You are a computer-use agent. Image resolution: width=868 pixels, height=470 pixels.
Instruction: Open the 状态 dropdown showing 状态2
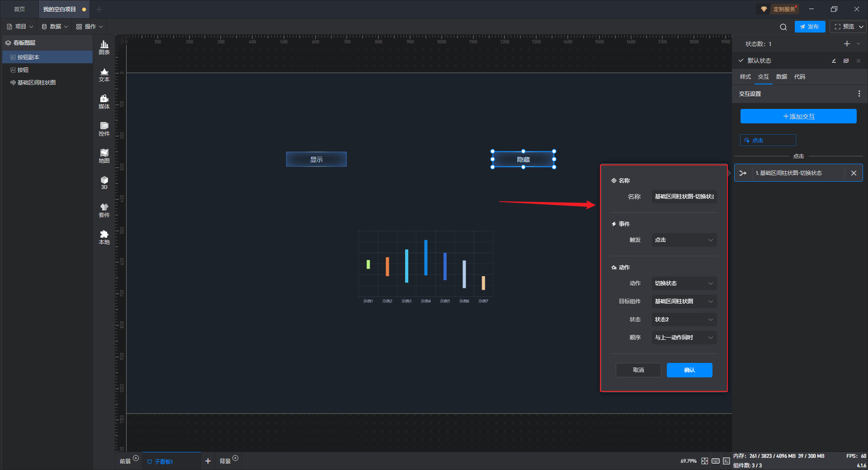(x=684, y=320)
